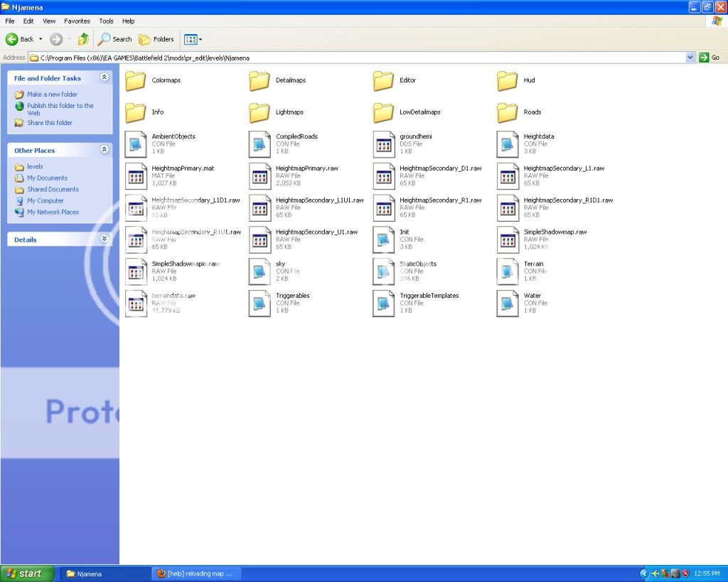Toggle the Folders pane button
Viewport: 728px width, 582px height.
click(156, 39)
